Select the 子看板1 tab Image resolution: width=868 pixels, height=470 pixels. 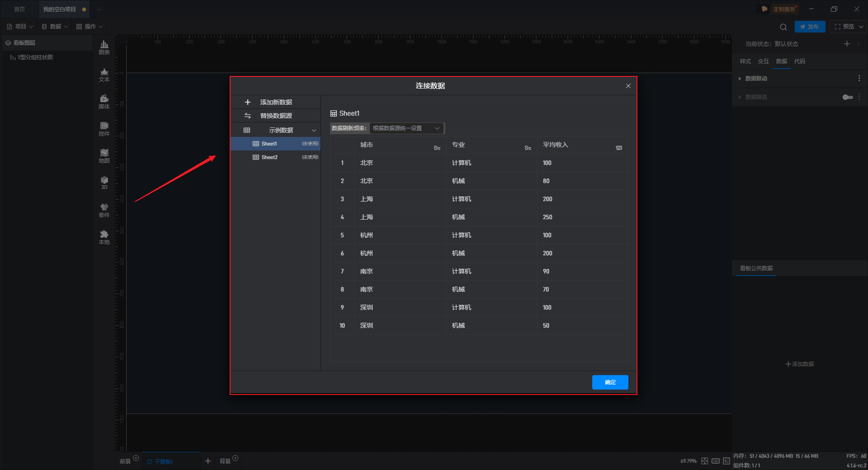coord(171,461)
